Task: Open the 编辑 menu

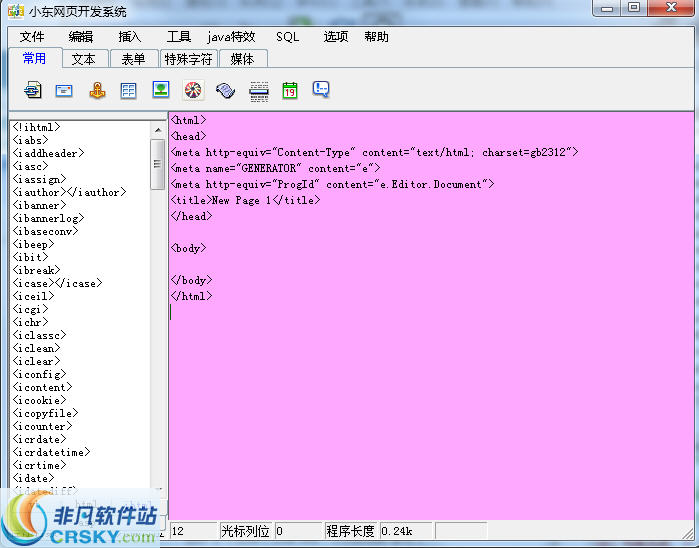Action: (81, 37)
